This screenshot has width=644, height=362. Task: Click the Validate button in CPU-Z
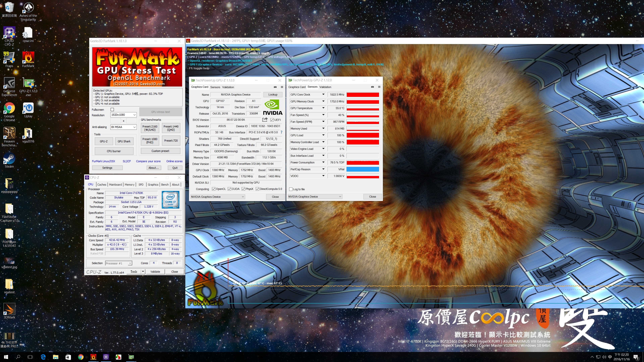coord(155,271)
